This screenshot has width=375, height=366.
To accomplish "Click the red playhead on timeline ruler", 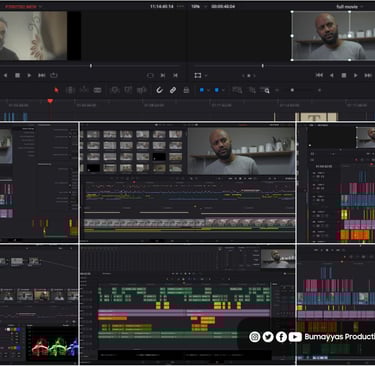I will (50, 101).
